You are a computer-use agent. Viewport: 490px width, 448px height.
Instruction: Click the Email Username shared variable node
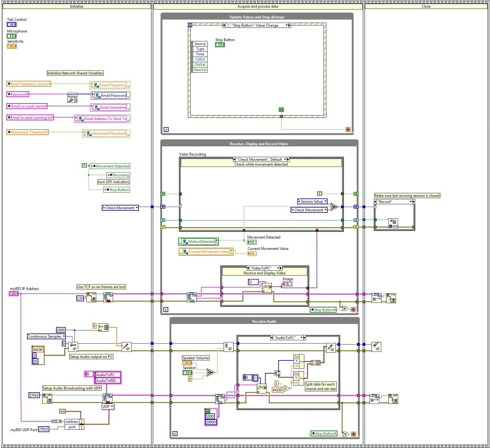[110, 107]
